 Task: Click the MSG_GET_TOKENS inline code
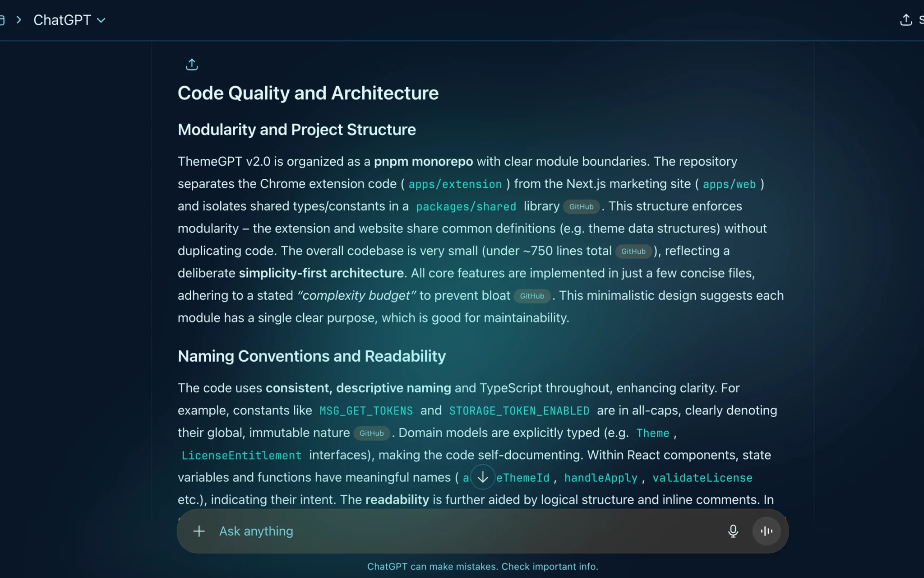pos(366,411)
